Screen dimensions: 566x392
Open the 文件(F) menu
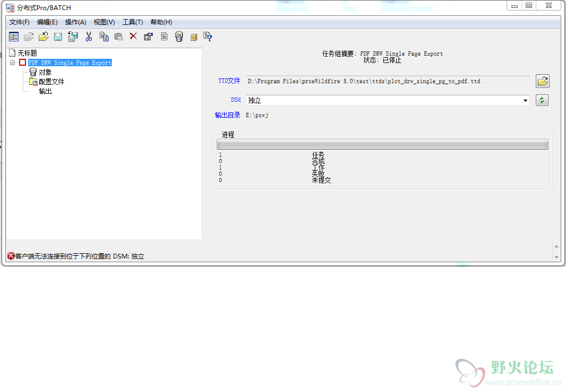(19, 22)
